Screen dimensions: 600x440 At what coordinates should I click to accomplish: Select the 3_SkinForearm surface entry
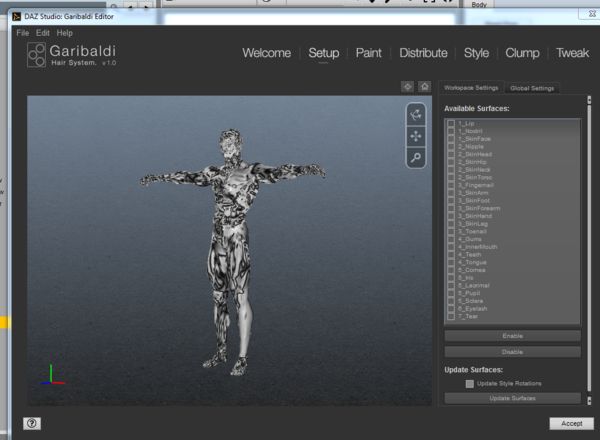[512, 209]
